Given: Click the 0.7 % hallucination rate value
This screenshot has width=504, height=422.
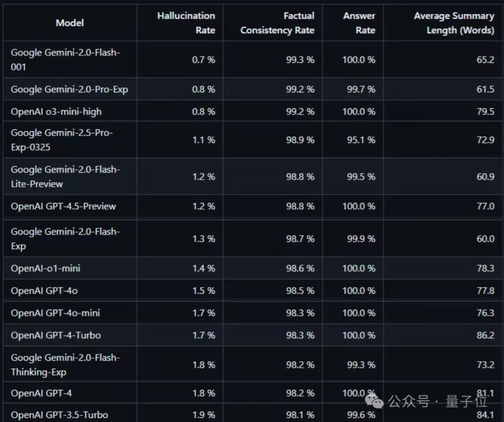Looking at the screenshot, I should tap(203, 60).
